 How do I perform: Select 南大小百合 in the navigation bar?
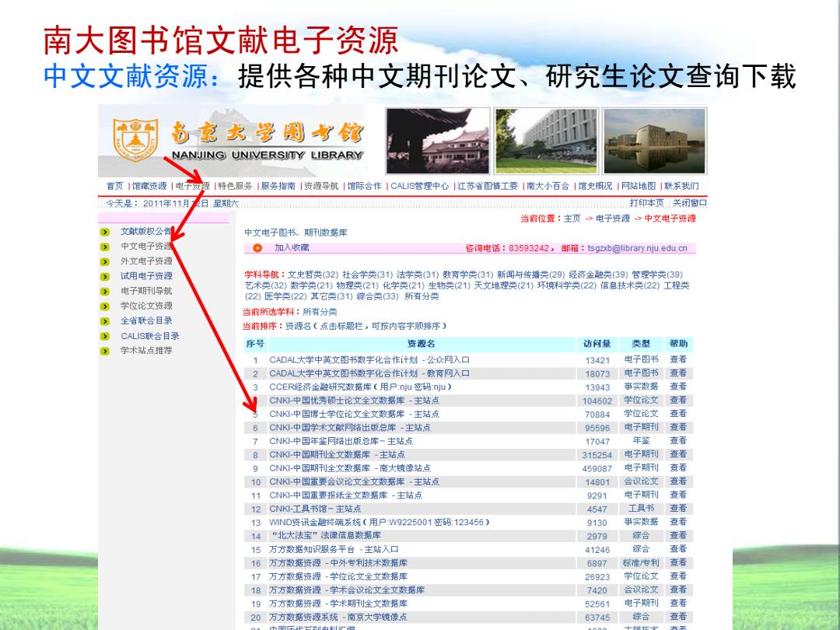coord(548,186)
